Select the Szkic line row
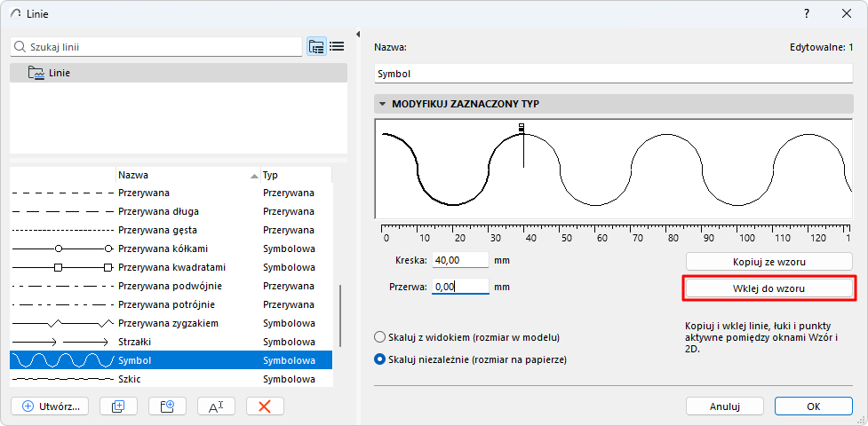Viewport: 868px width, 426px height. coord(171,379)
